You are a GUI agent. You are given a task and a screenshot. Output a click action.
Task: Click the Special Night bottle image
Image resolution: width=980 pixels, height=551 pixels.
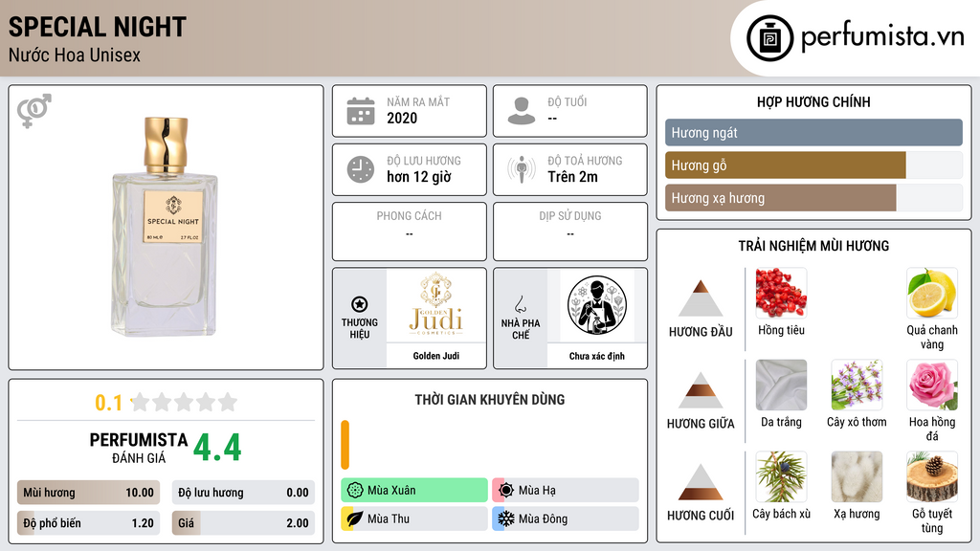(166, 227)
